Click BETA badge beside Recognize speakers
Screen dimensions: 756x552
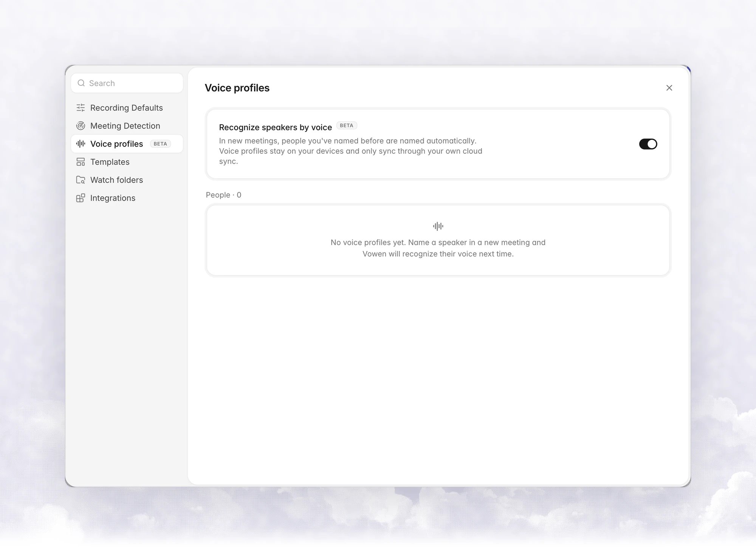pyautogui.click(x=347, y=125)
